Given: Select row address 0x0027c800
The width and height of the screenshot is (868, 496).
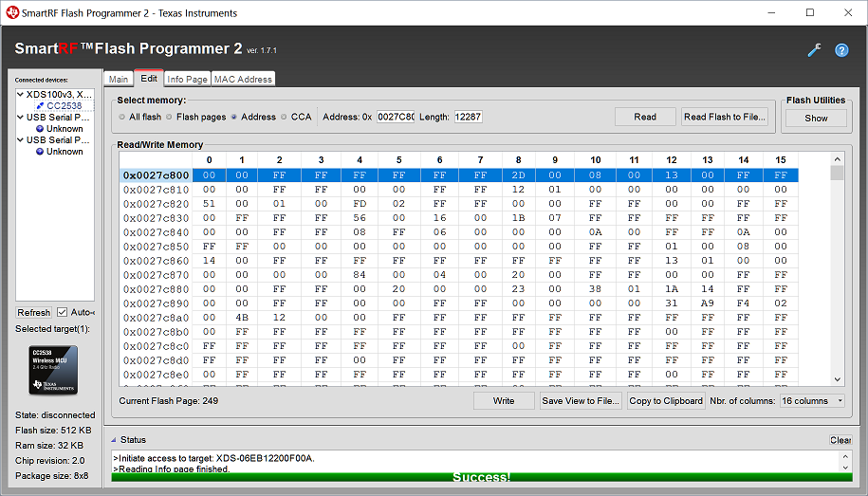Looking at the screenshot, I should pyautogui.click(x=157, y=175).
